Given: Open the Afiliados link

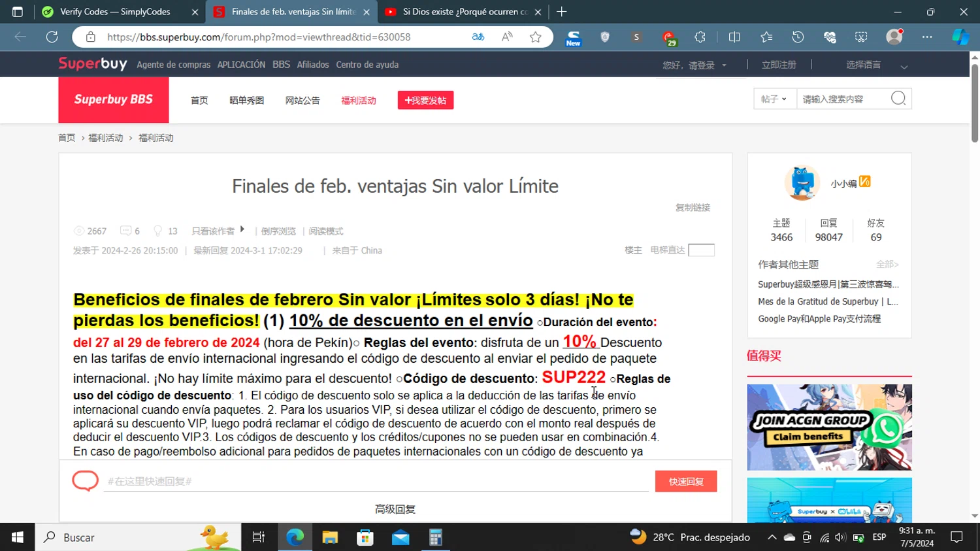Looking at the screenshot, I should [313, 65].
